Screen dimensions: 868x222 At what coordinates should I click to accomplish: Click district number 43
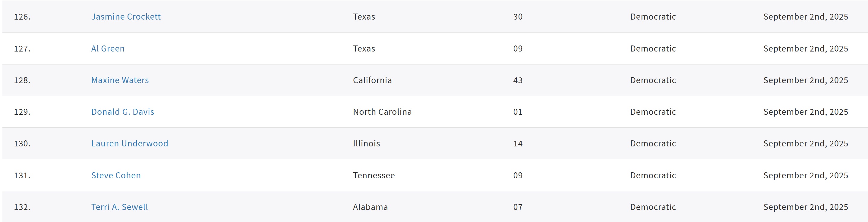coord(518,80)
